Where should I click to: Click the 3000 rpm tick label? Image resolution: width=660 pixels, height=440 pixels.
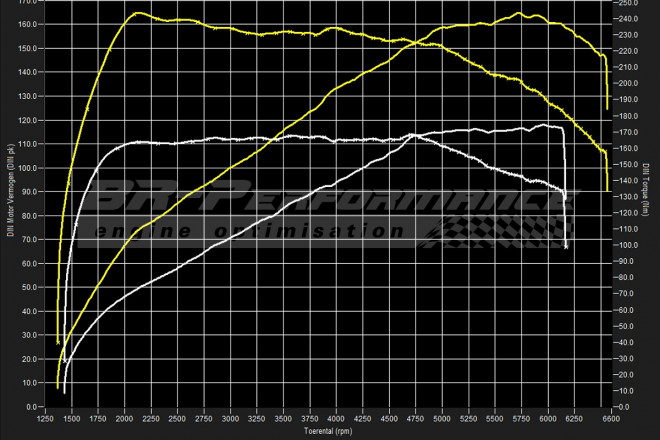click(230, 417)
